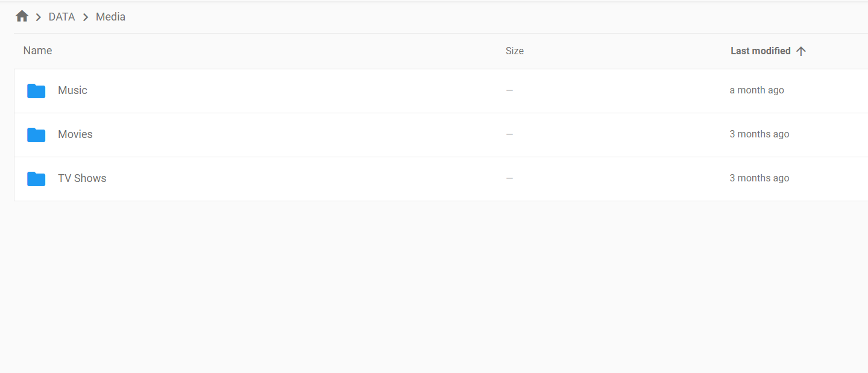The image size is (868, 373).
Task: Open the Movies folder name
Action: tap(75, 134)
